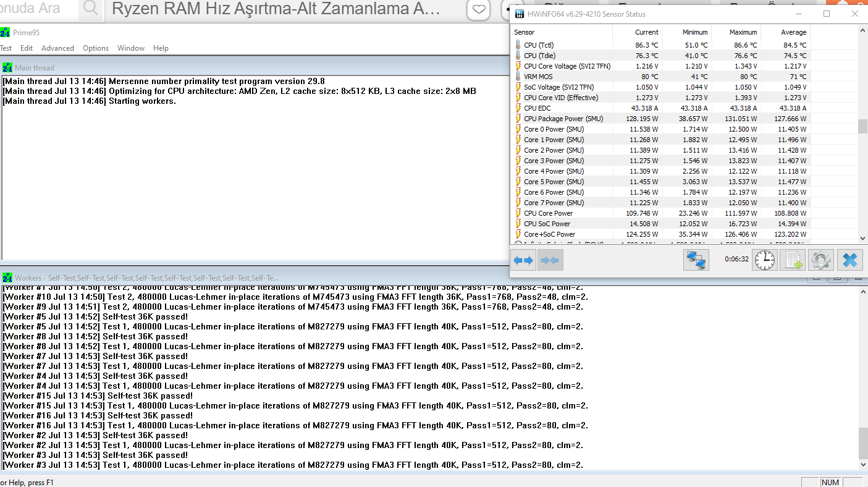
Task: Select the Core 7 Power (SMU) row label
Action: [x=554, y=203]
